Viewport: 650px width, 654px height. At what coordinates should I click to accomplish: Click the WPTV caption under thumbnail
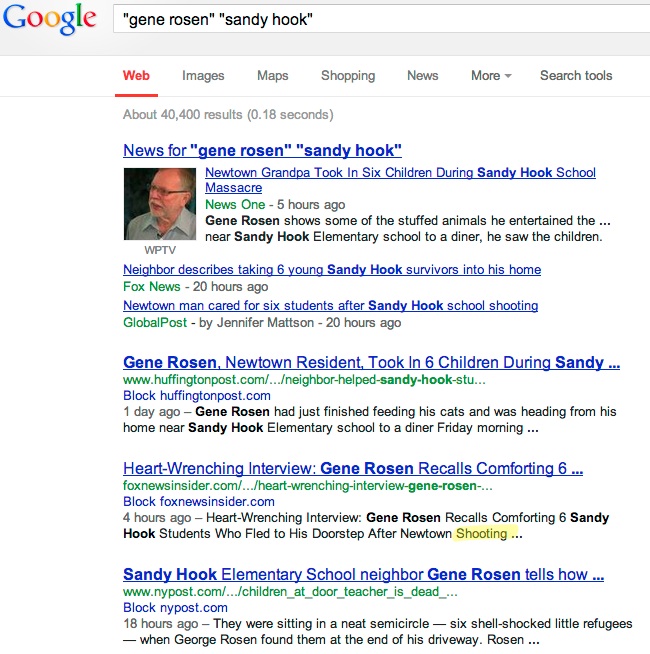(160, 250)
